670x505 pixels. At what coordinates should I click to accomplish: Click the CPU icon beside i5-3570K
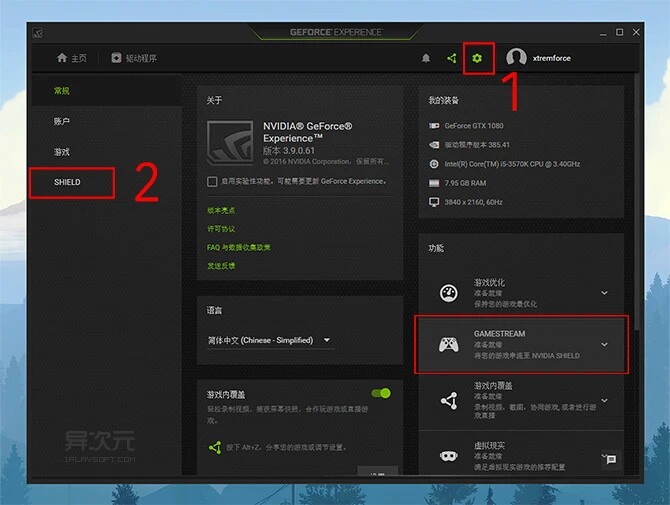pos(434,164)
